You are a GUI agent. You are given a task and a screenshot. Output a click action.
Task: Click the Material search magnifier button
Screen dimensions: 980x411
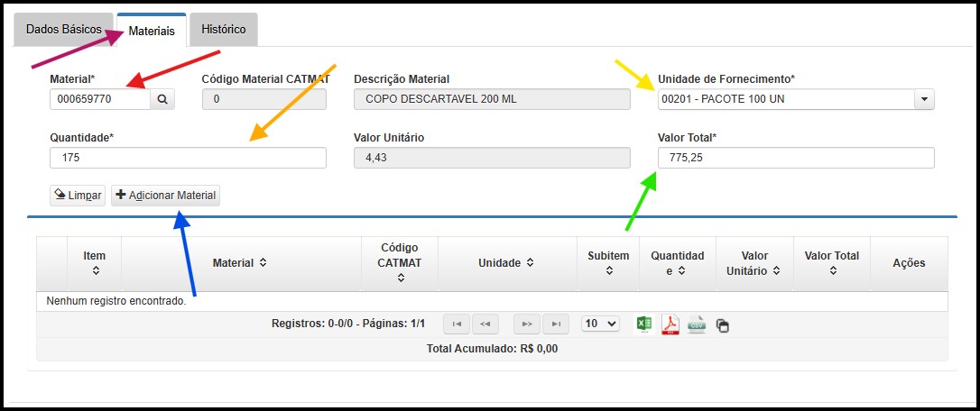[x=162, y=99]
